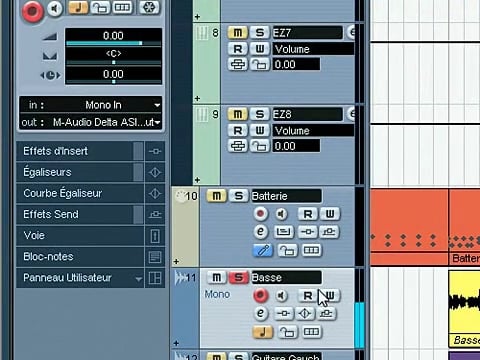480x360 pixels.
Task: Toggle the EZ8 automation lock
Action: point(259,146)
